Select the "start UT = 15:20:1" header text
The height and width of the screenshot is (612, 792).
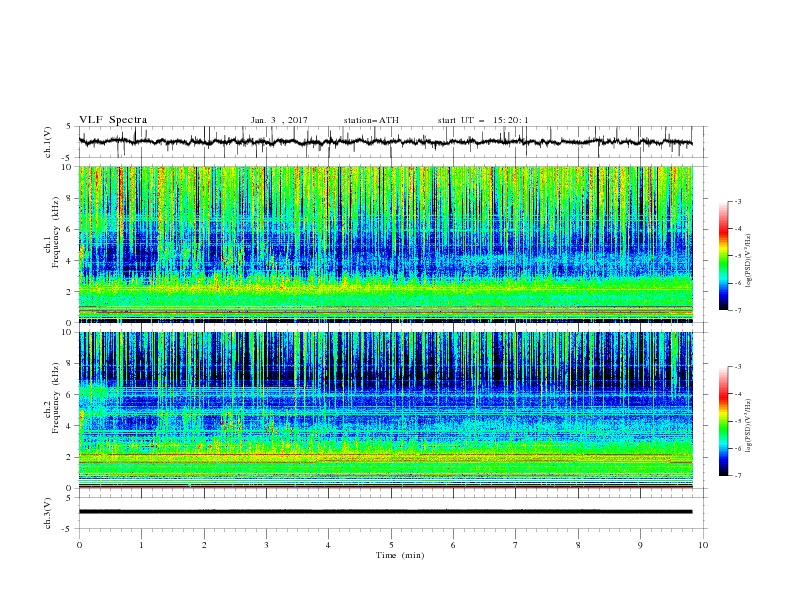[483, 120]
